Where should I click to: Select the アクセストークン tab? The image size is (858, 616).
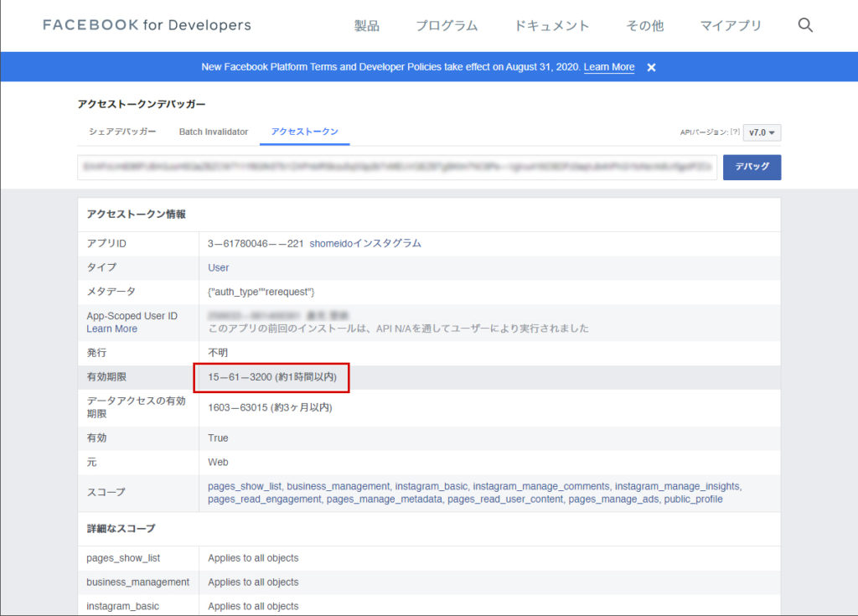click(x=305, y=132)
